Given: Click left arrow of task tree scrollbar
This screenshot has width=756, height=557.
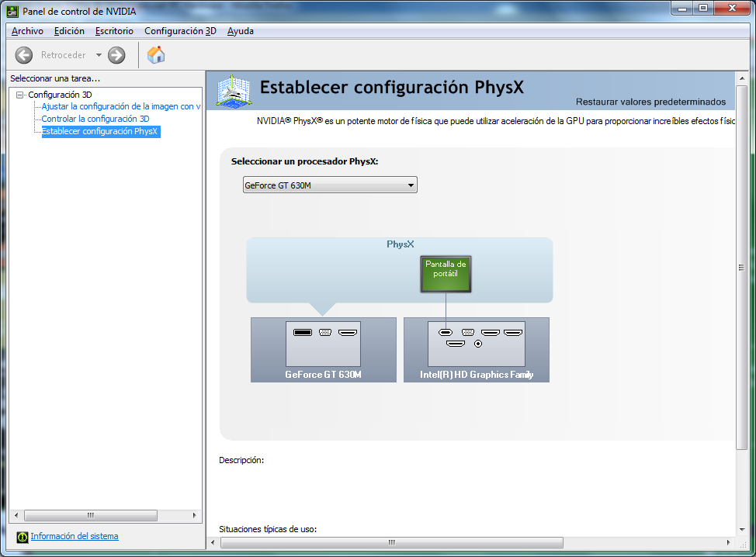Looking at the screenshot, I should (x=16, y=515).
